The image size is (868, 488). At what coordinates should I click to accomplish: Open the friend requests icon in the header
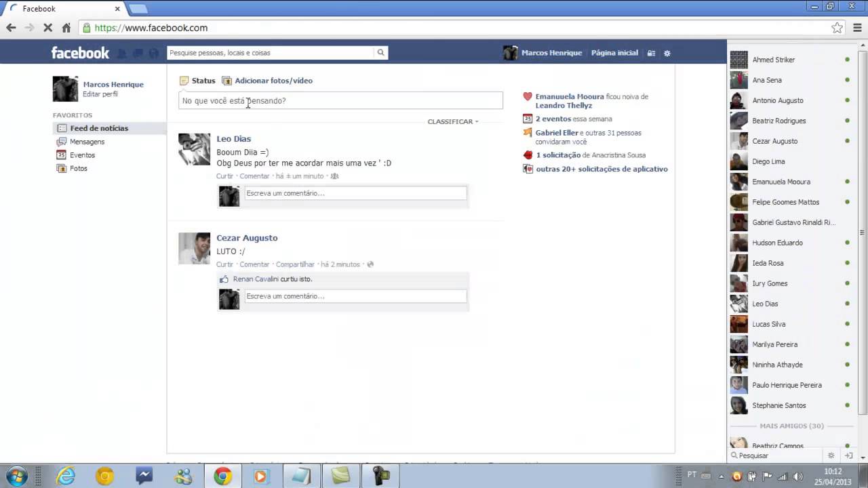122,53
